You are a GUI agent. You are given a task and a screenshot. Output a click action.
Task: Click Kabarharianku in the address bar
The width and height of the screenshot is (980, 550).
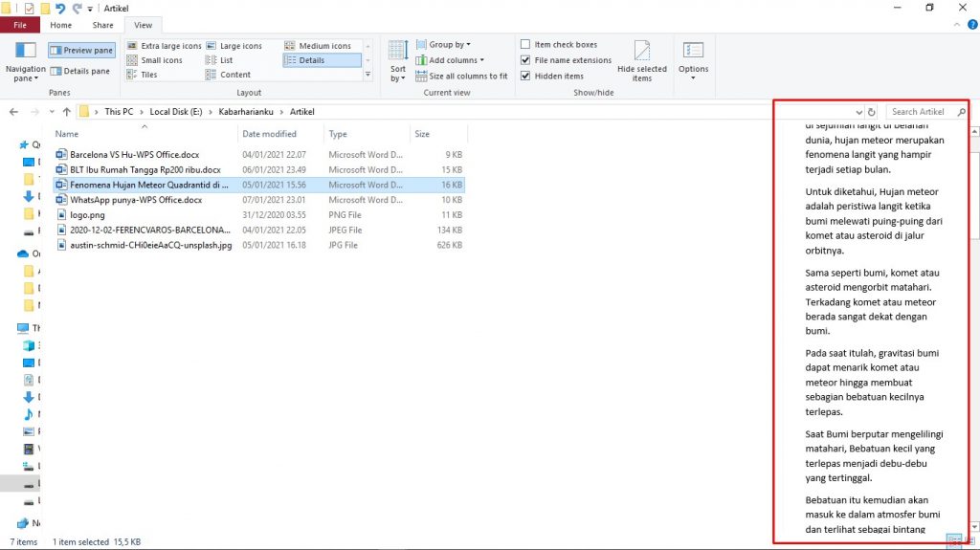(246, 112)
